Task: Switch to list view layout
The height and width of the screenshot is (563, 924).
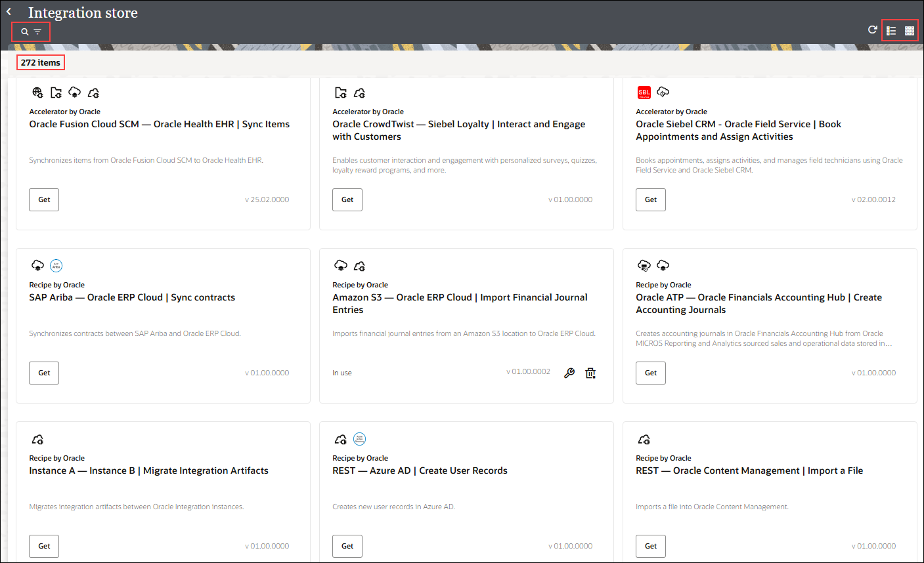Action: coord(891,31)
